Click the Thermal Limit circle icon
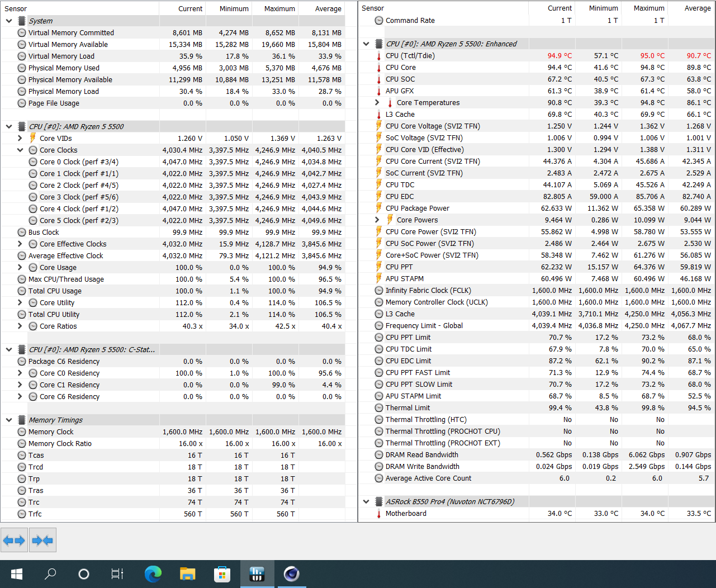 [x=379, y=408]
